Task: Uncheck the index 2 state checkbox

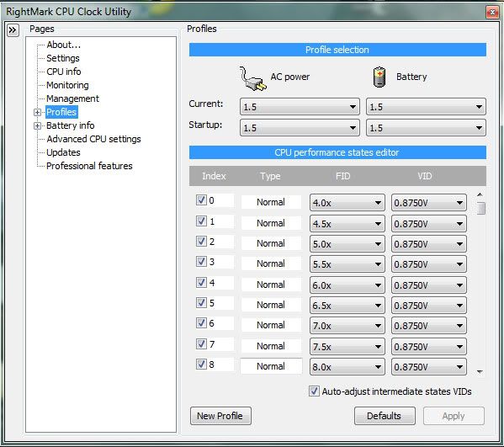Action: [201, 242]
